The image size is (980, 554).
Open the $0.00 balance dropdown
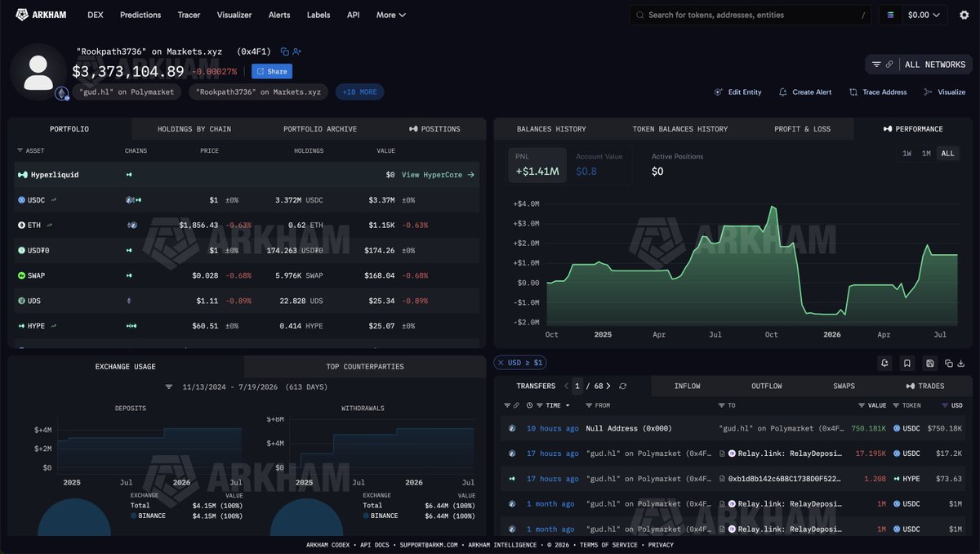tap(924, 15)
